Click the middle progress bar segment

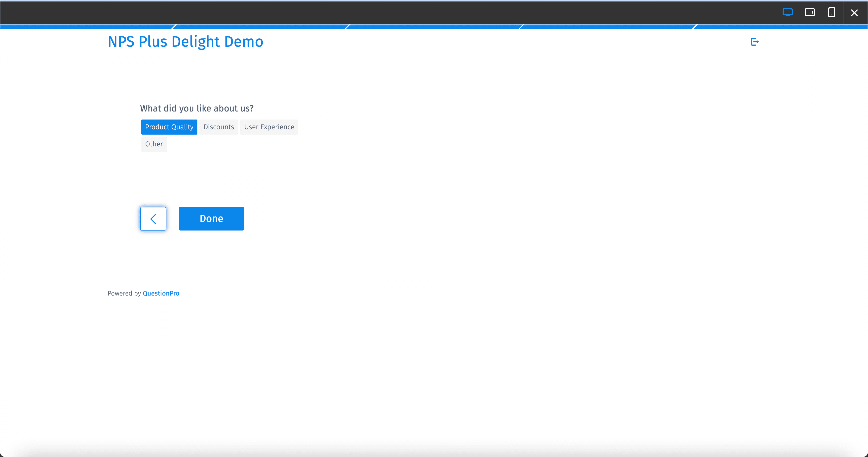pos(434,27)
